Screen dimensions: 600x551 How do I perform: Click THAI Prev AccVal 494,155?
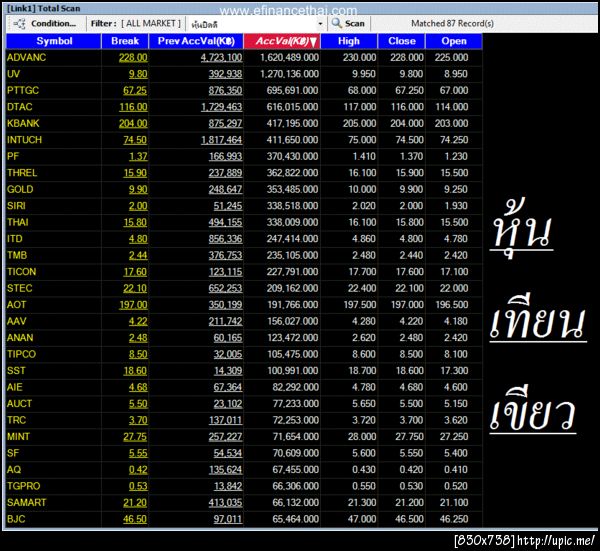(x=225, y=222)
